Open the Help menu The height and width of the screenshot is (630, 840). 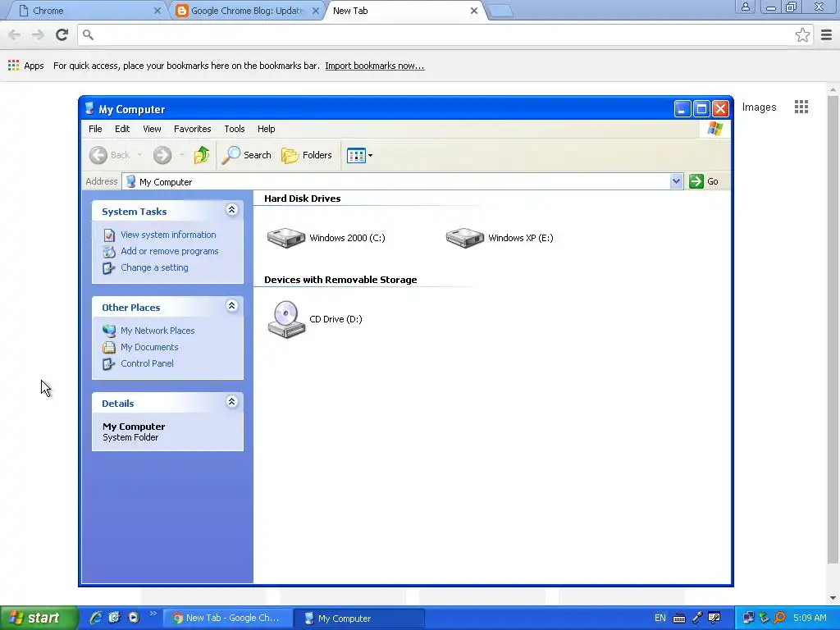pyautogui.click(x=267, y=129)
